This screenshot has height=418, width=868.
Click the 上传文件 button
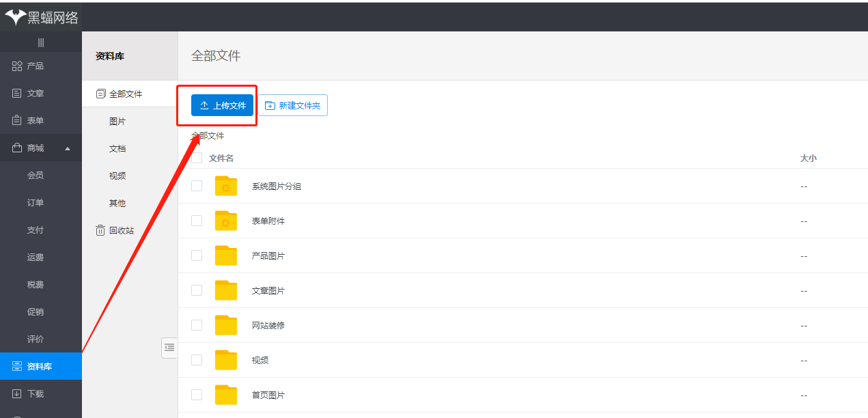[223, 105]
